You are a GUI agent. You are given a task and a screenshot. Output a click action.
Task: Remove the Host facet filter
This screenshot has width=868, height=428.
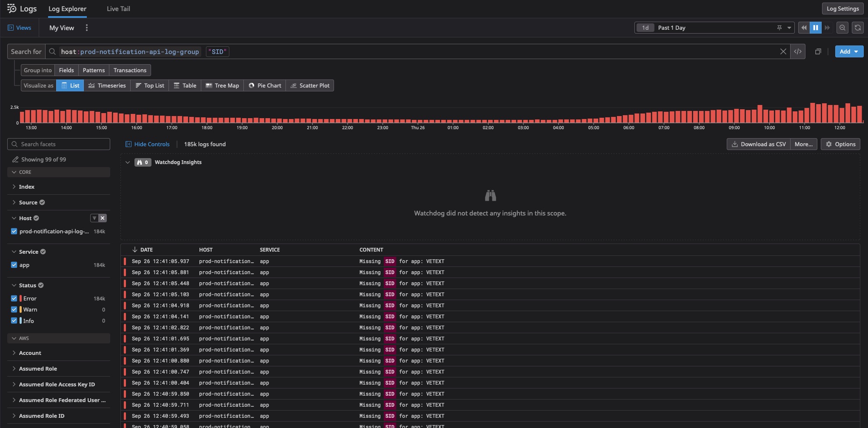tap(103, 218)
